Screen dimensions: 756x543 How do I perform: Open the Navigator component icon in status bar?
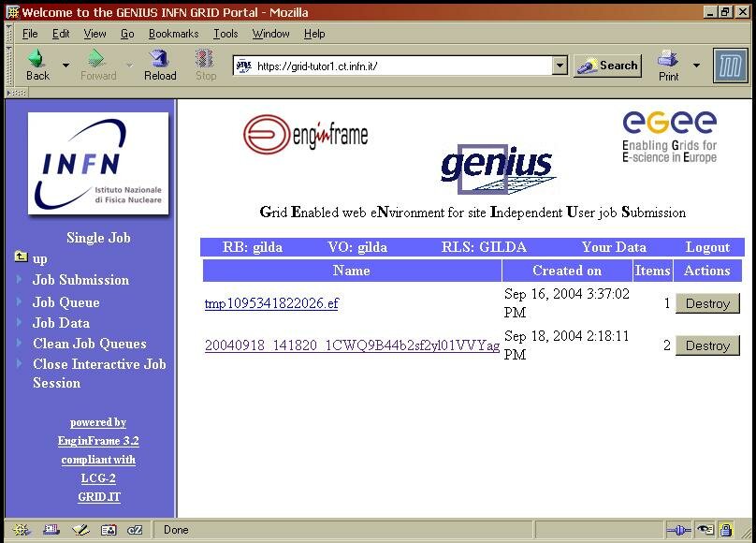pyautogui.click(x=22, y=530)
